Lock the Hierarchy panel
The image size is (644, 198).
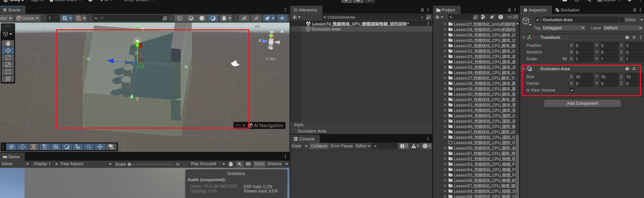[422, 10]
